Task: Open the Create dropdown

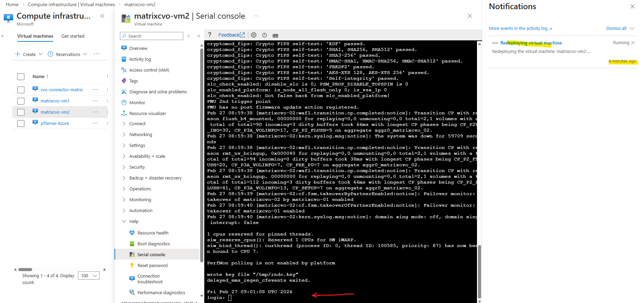Action: (x=29, y=54)
